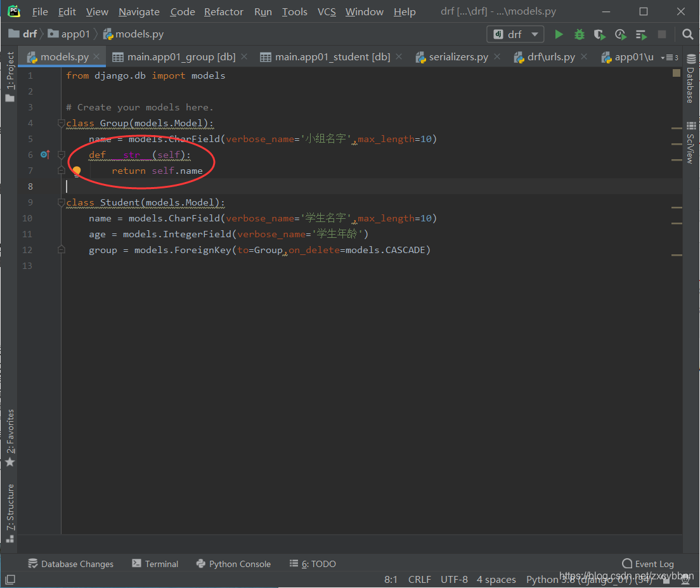Open the Code menu
The image size is (700, 588).
point(182,12)
